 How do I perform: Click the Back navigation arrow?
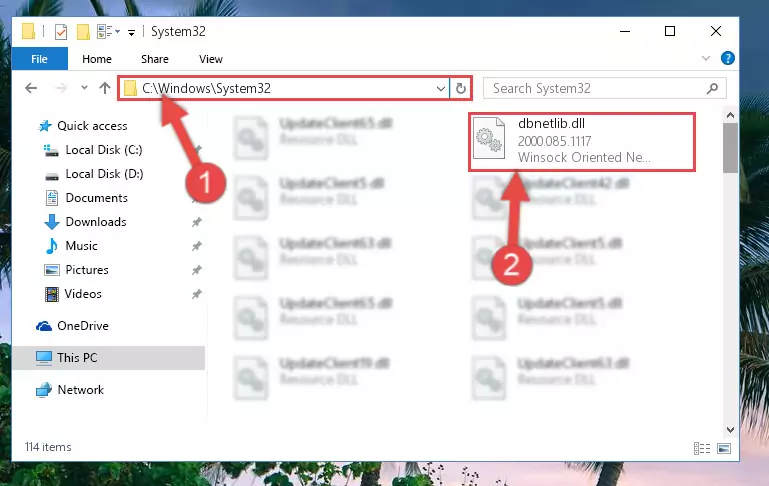[31, 88]
